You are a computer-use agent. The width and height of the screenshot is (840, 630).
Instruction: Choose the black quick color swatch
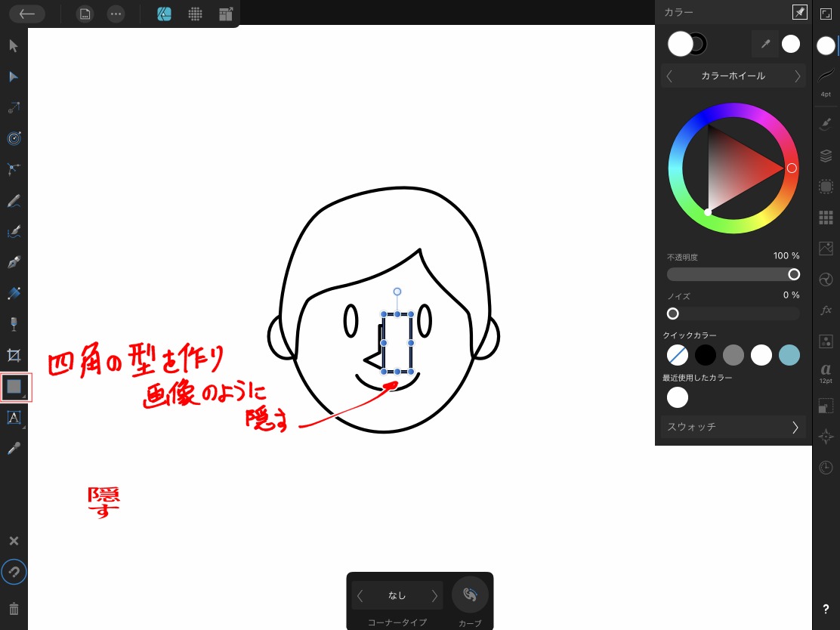(x=705, y=355)
